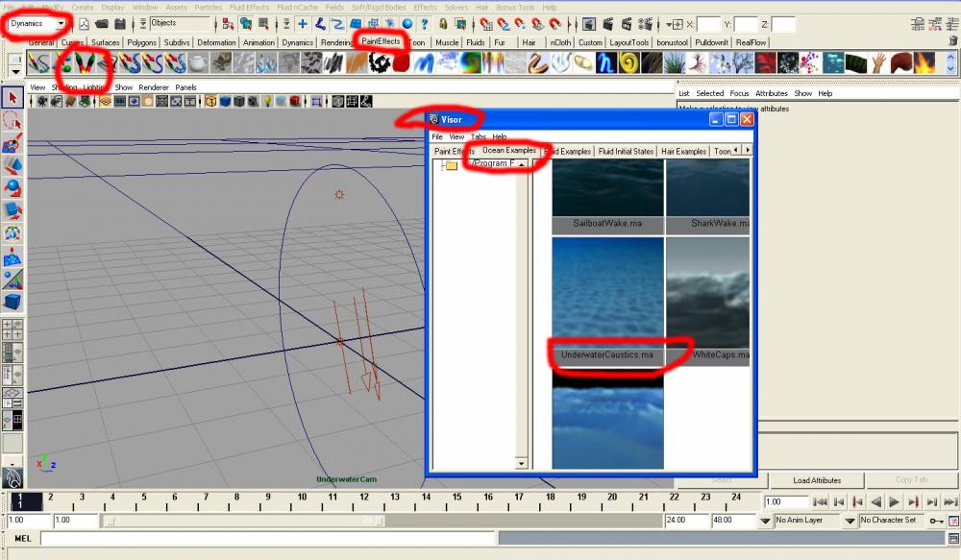Open the Ocean Examples tab in Visor

pos(509,150)
